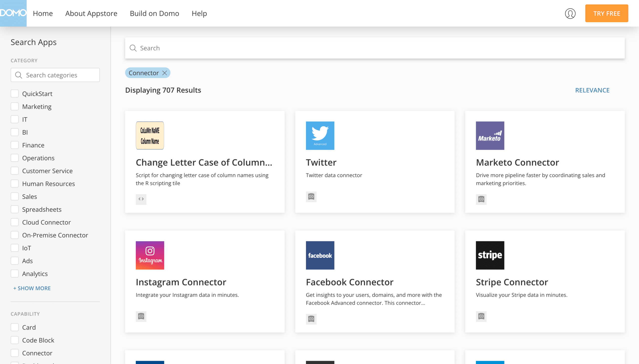Open Build on Domo menu item
This screenshot has height=364, width=639.
coord(155,13)
